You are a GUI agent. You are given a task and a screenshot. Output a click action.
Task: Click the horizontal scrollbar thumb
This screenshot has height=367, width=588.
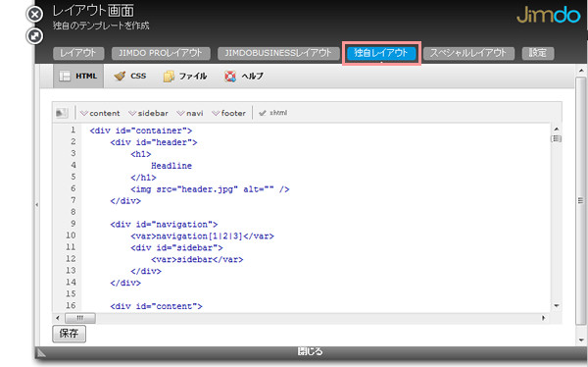tap(80, 318)
